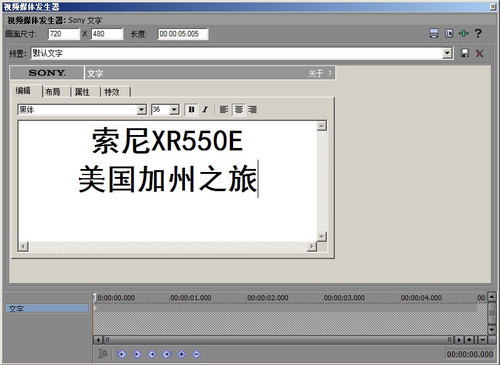Open the 黑体 font dropdown arrow
500x365 pixels.
point(141,110)
